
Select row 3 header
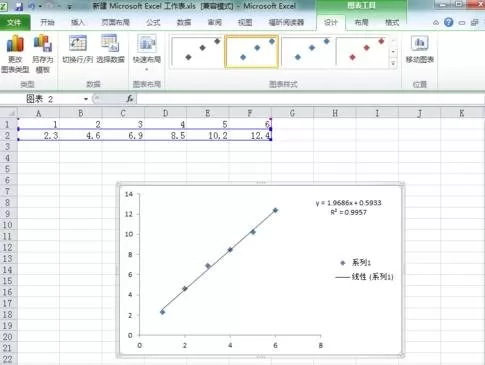(8, 147)
